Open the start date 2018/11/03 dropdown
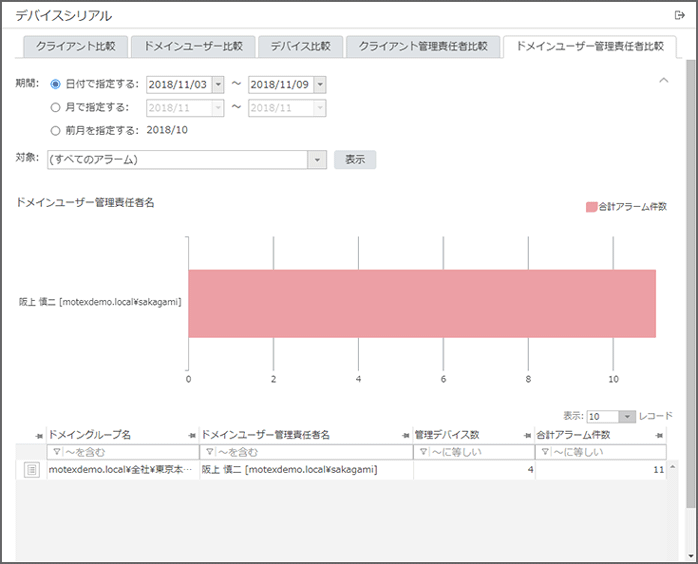The width and height of the screenshot is (698, 564). coord(218,85)
